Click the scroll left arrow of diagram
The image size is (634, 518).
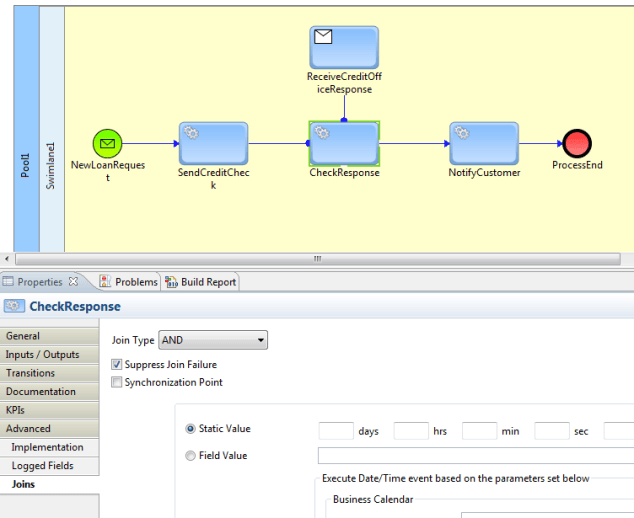click(x=7, y=259)
